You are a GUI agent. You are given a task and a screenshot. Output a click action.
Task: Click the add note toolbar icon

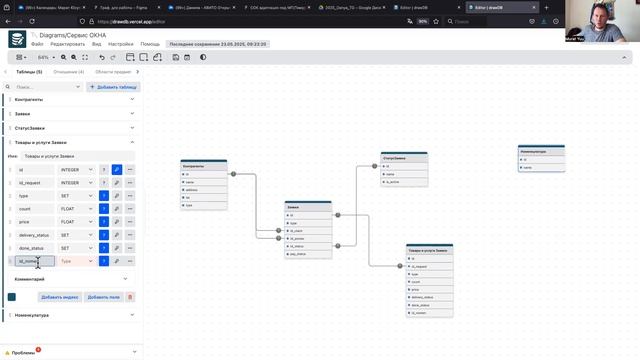[x=158, y=58]
